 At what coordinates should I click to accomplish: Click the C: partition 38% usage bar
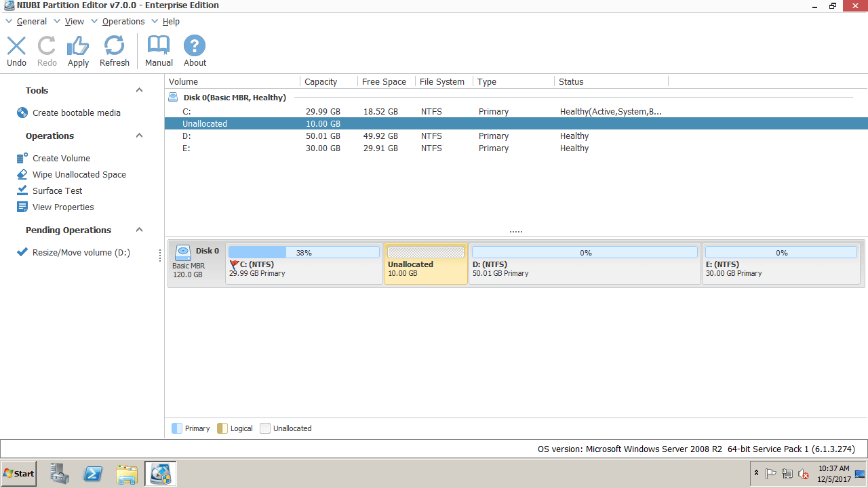click(x=304, y=252)
